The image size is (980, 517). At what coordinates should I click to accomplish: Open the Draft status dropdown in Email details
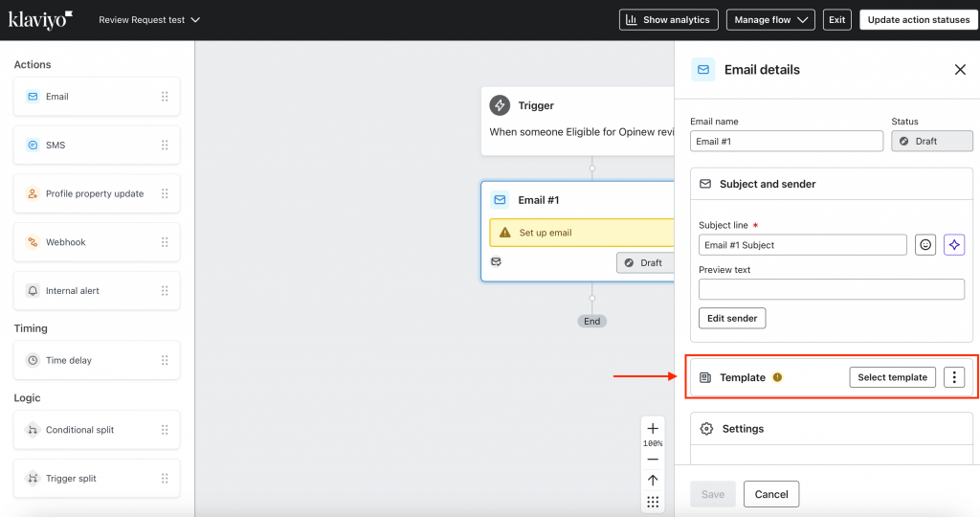(x=932, y=142)
